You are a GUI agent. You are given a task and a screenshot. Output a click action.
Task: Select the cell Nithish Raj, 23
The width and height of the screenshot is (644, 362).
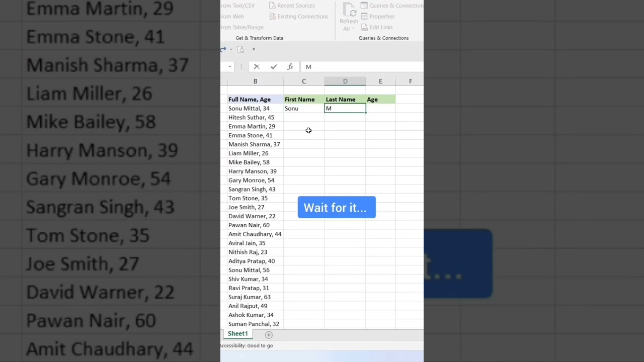[x=255, y=252]
